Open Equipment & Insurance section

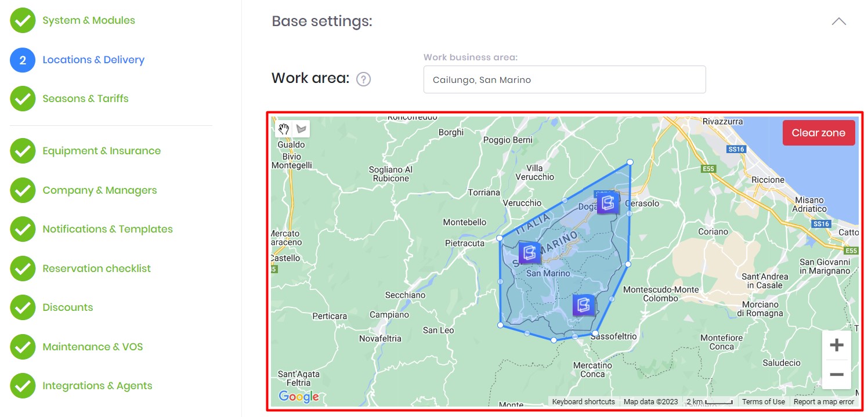(102, 151)
